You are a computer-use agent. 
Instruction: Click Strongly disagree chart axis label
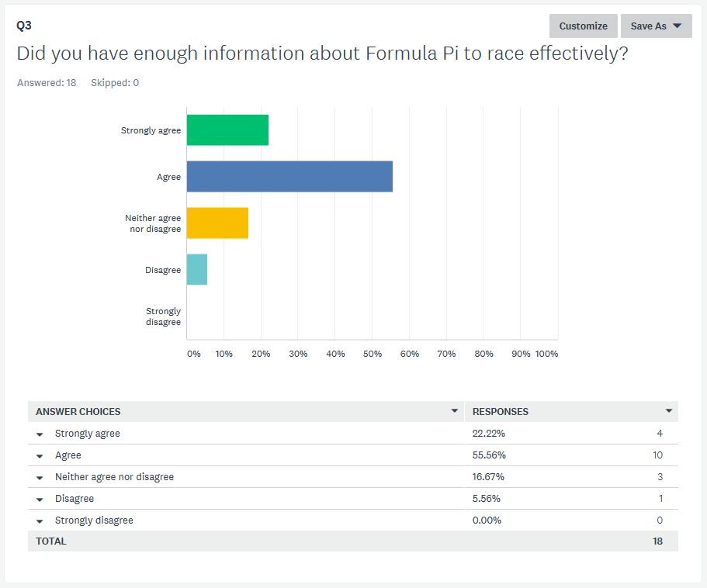(x=163, y=316)
